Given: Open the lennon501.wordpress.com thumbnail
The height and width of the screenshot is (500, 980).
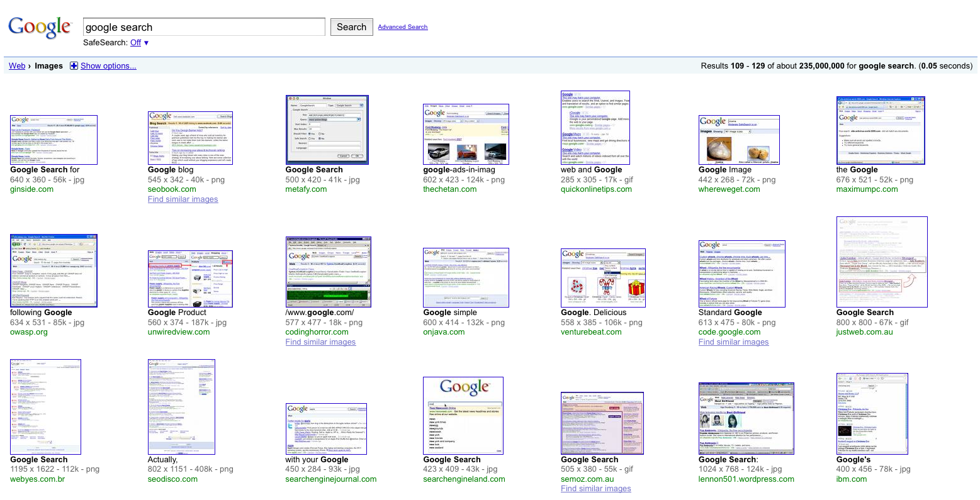Looking at the screenshot, I should (x=746, y=418).
